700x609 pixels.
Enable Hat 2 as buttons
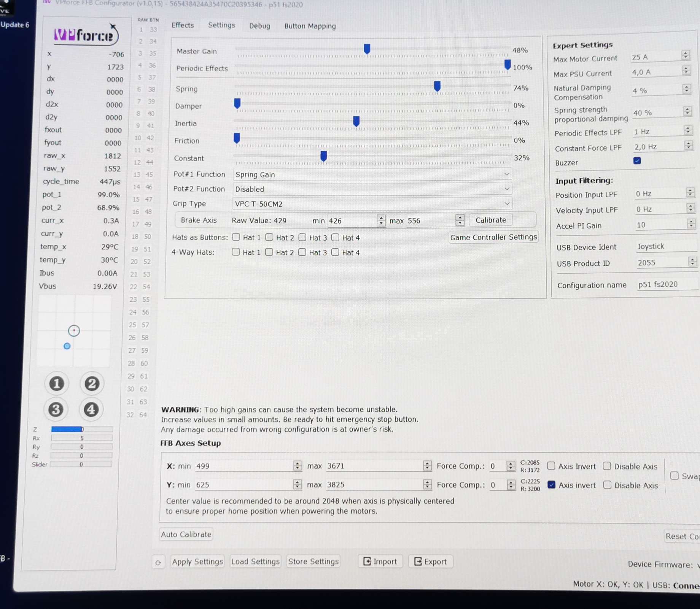pyautogui.click(x=269, y=237)
